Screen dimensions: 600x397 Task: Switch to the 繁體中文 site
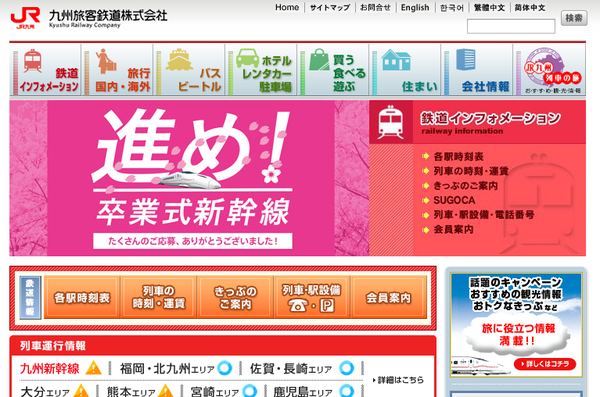click(489, 8)
